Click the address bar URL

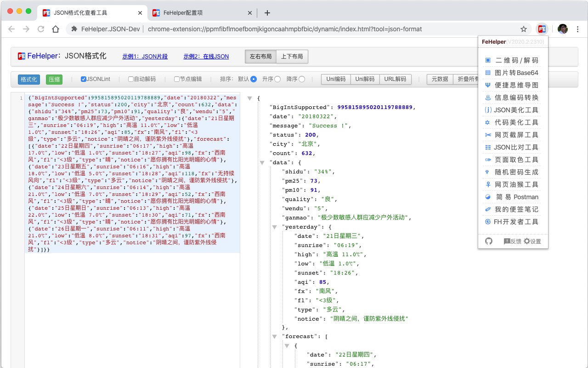[x=285, y=29]
